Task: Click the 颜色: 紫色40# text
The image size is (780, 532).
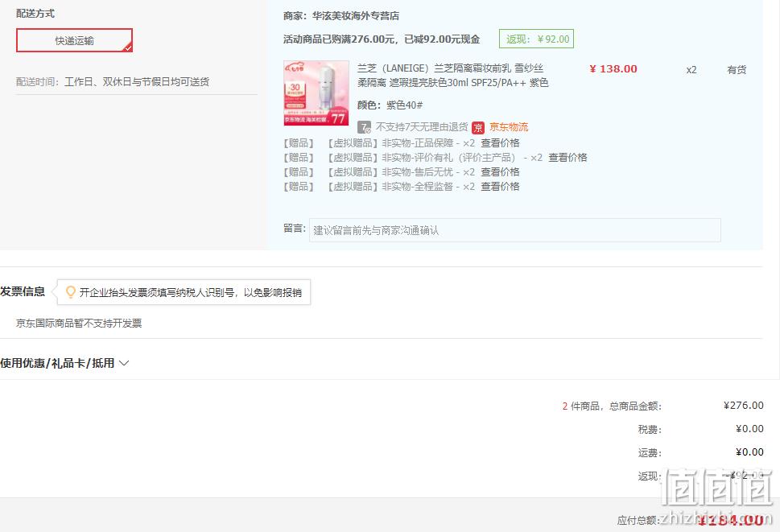Action: click(x=390, y=105)
